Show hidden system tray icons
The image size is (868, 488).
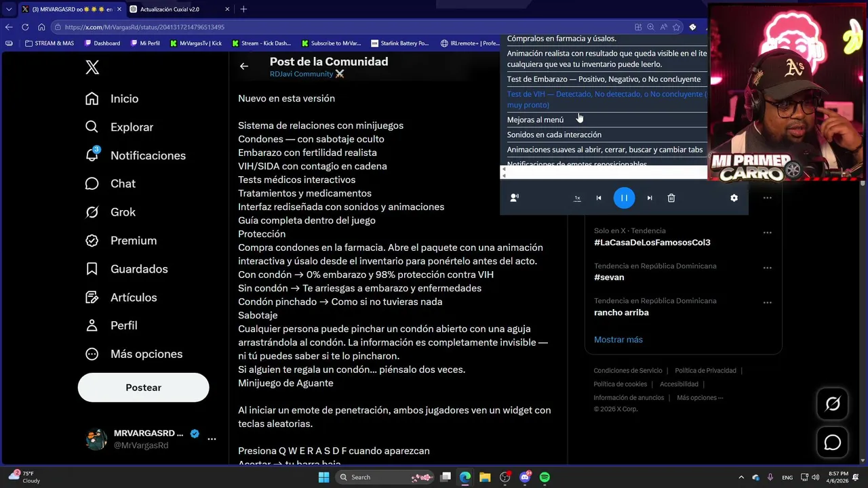[x=741, y=477]
